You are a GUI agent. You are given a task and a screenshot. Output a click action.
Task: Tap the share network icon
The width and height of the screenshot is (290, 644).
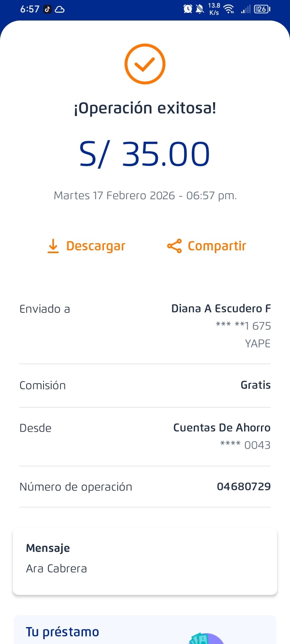coord(174,246)
